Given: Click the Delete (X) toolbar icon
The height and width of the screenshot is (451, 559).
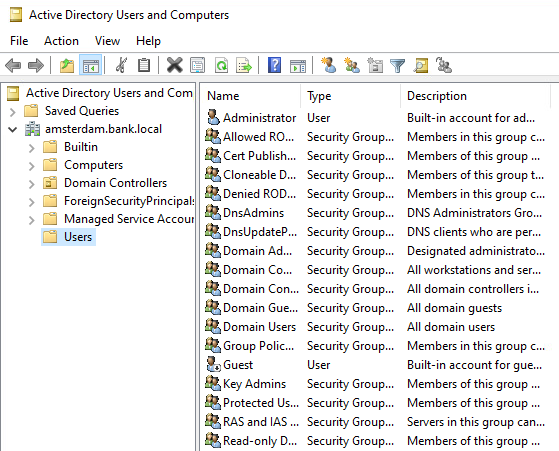Looking at the screenshot, I should 175,66.
